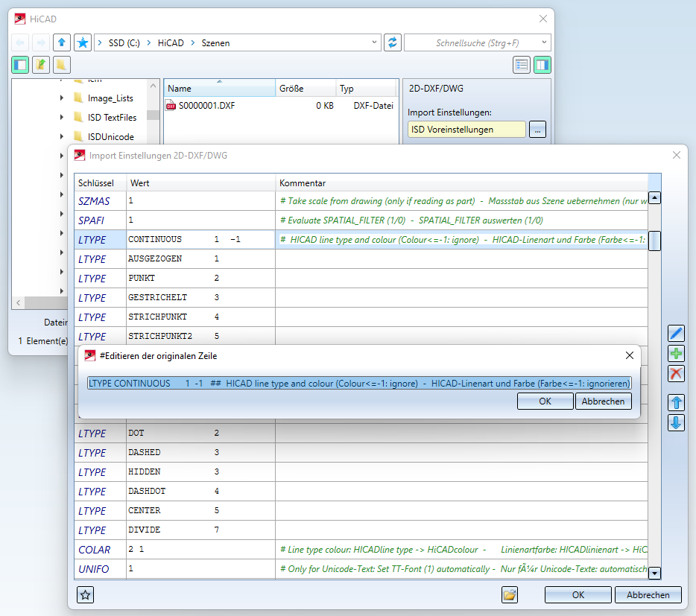Click the folder tree scroll up arrow
The image size is (696, 616).
(x=154, y=86)
